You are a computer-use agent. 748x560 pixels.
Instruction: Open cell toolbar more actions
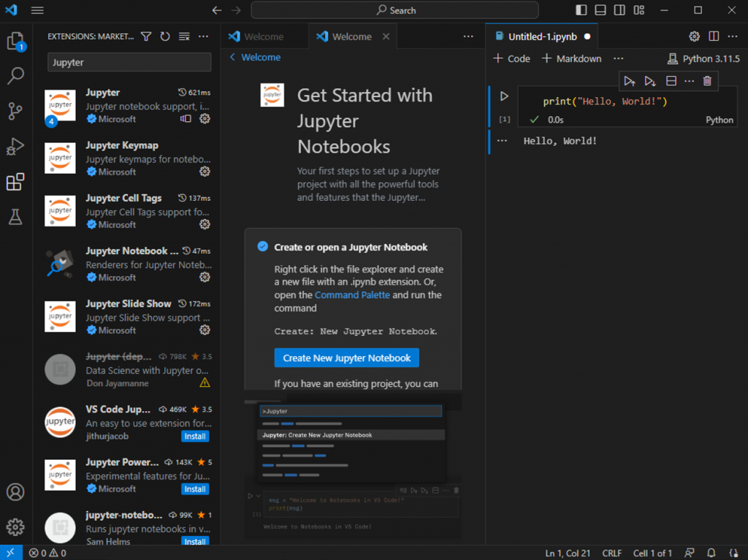point(690,81)
